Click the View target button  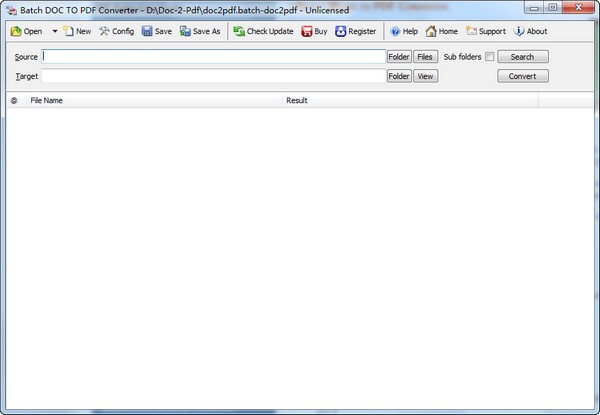pyautogui.click(x=426, y=76)
